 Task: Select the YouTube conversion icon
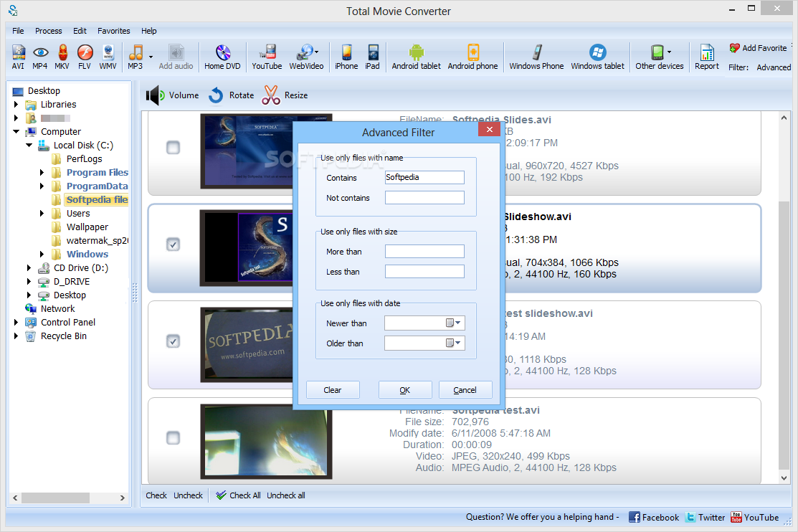[x=267, y=57]
